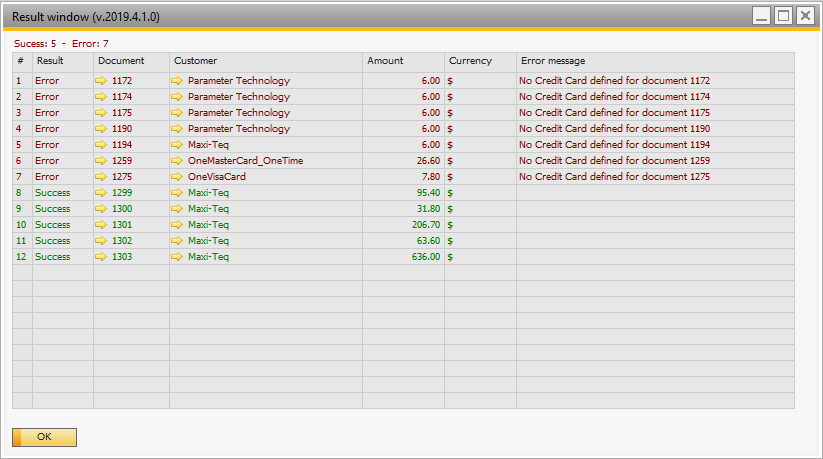Click customer link arrow in row 4
This screenshot has width=823, height=459.
[x=177, y=129]
